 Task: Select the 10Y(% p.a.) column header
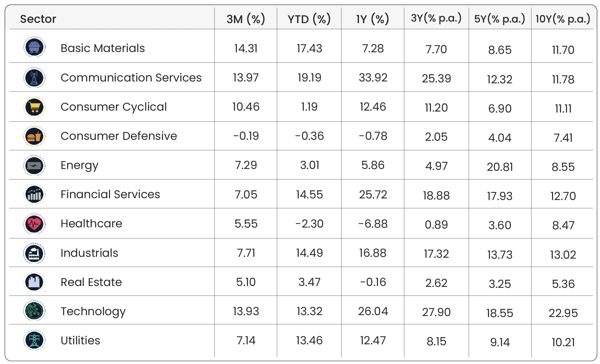pyautogui.click(x=563, y=19)
